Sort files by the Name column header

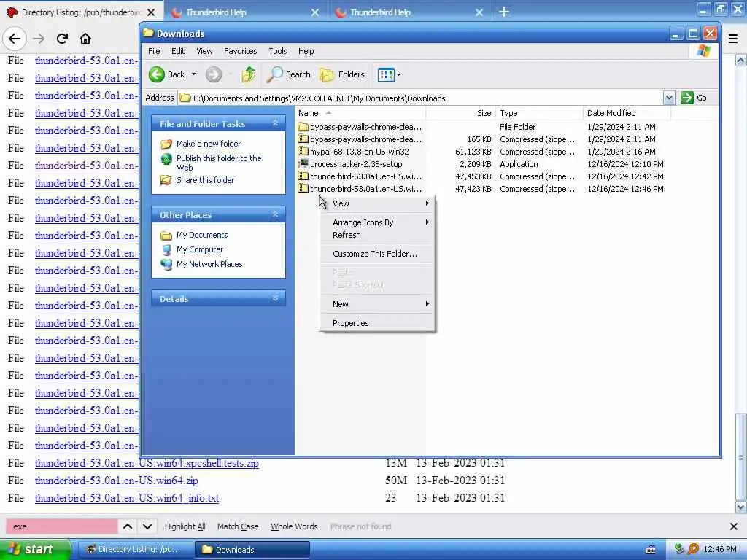360,113
